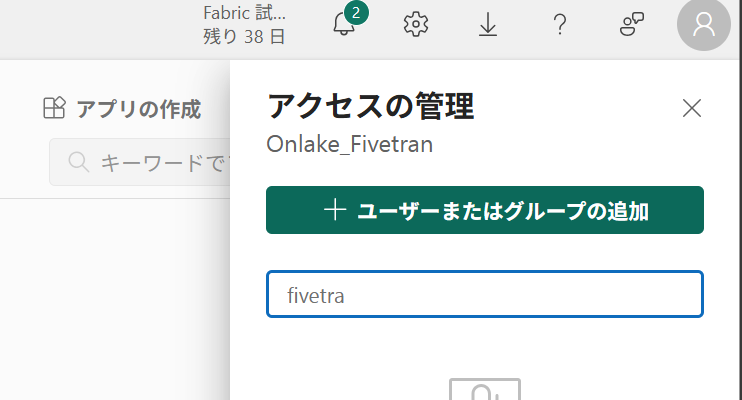
Task: Open the user profile avatar
Action: 704,25
